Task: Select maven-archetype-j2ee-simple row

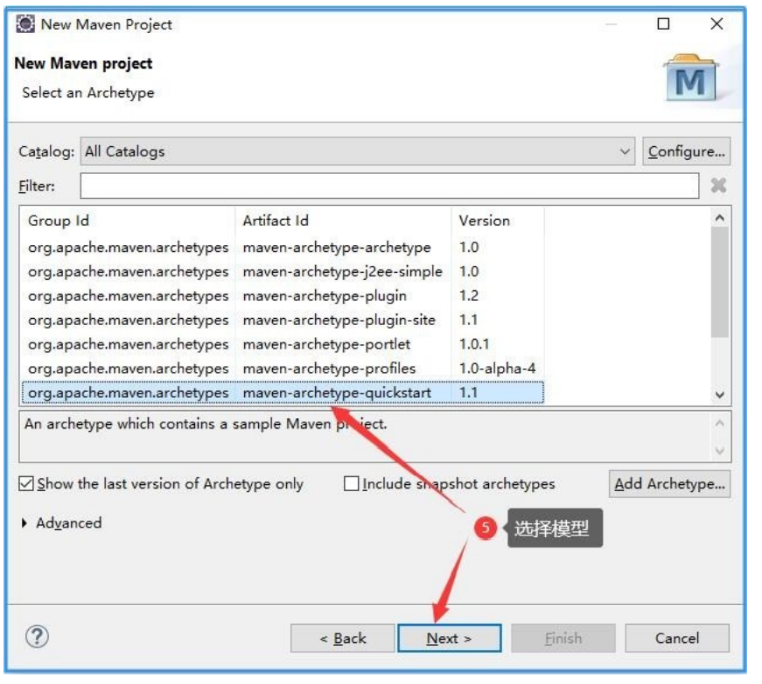Action: point(282,271)
